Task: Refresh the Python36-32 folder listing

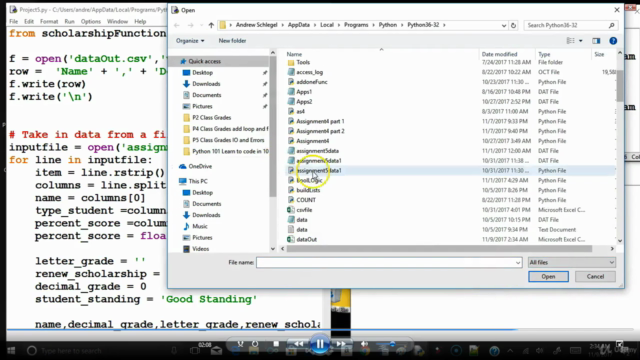Action: click(513, 25)
